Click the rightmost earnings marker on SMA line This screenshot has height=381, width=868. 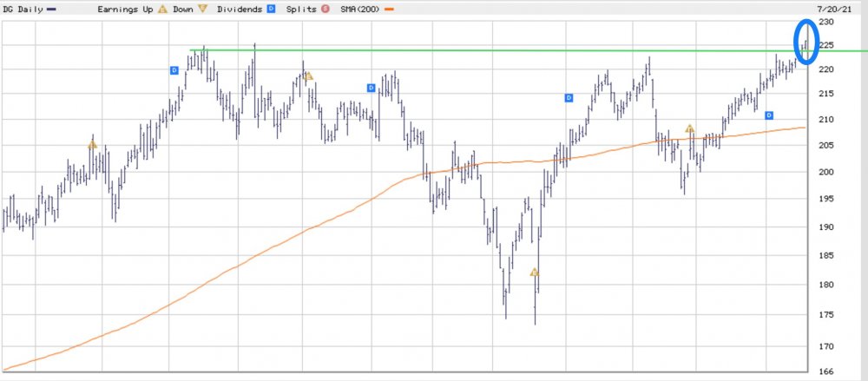point(689,128)
